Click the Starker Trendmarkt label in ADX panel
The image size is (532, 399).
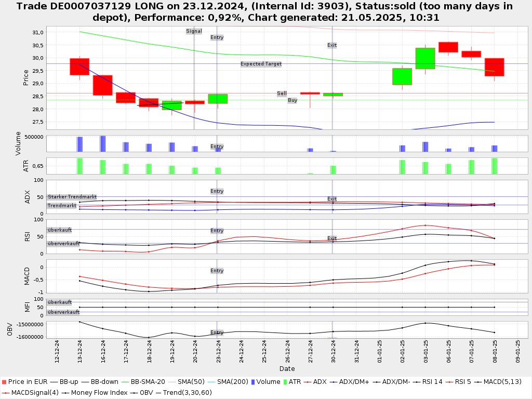[72, 197]
